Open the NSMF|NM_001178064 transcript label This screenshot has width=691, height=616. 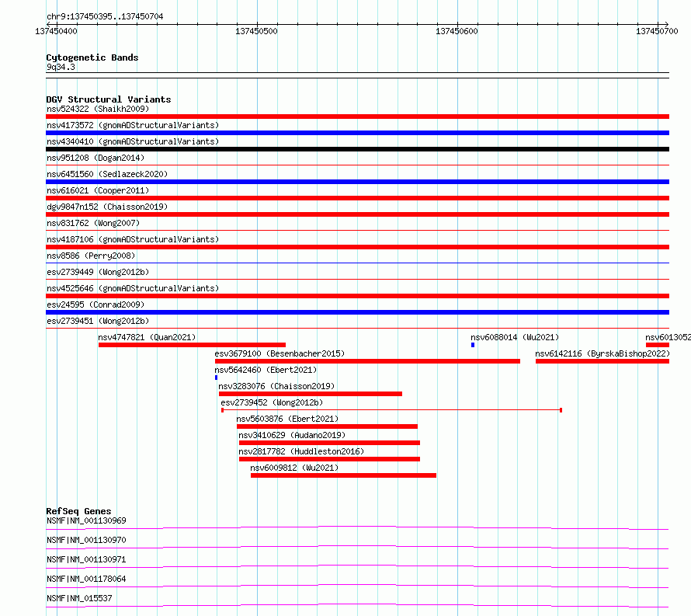click(86, 579)
